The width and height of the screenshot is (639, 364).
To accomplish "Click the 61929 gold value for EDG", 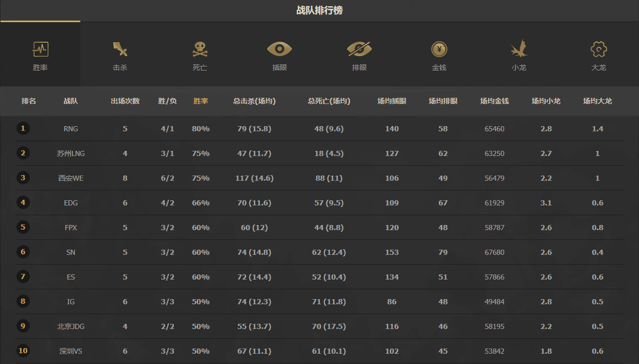I will [x=495, y=203].
